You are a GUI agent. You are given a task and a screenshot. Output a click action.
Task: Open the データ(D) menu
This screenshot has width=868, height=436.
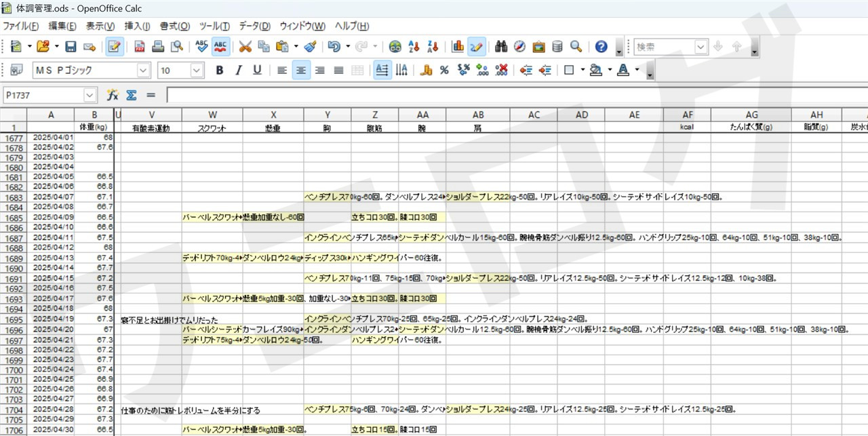pos(255,26)
